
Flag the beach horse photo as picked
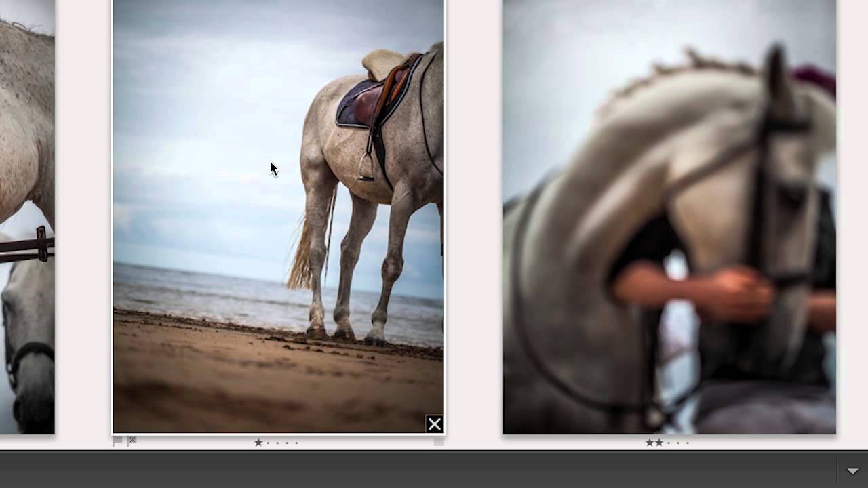117,441
